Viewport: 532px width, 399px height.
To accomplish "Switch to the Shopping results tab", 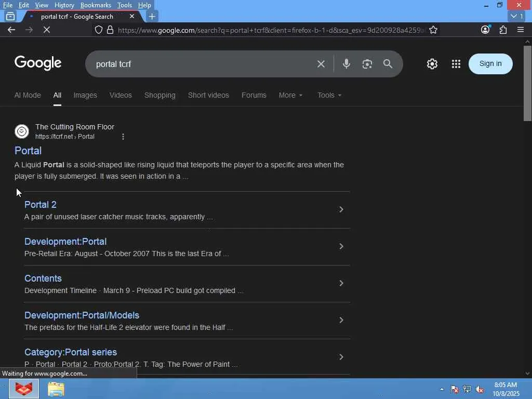I will pyautogui.click(x=160, y=95).
